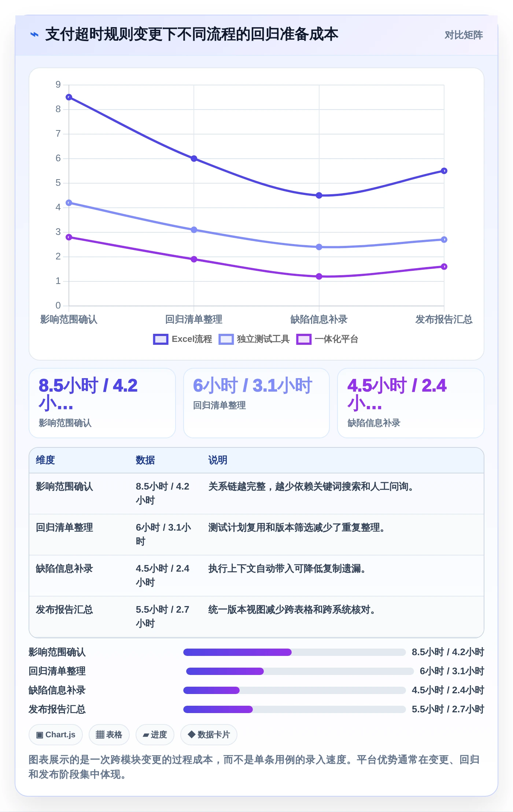Click 独立测试工具 point at 缺陷信息补录
The image size is (513, 812).
tap(319, 247)
